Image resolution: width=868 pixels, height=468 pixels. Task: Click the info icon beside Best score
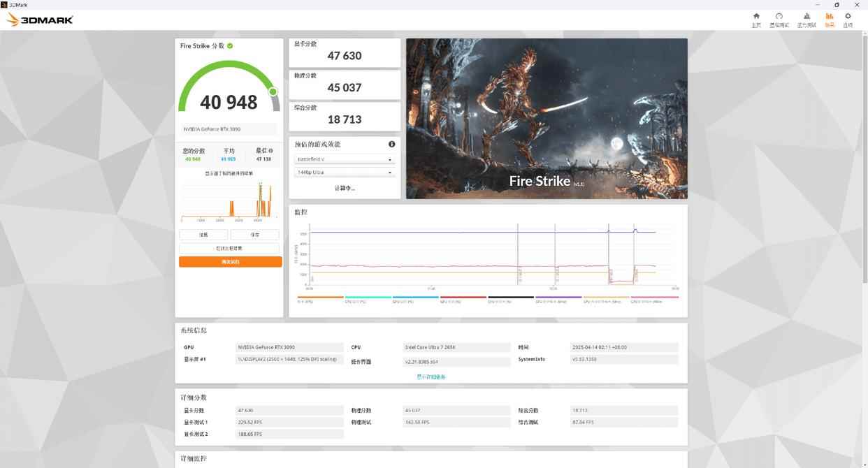coord(270,151)
